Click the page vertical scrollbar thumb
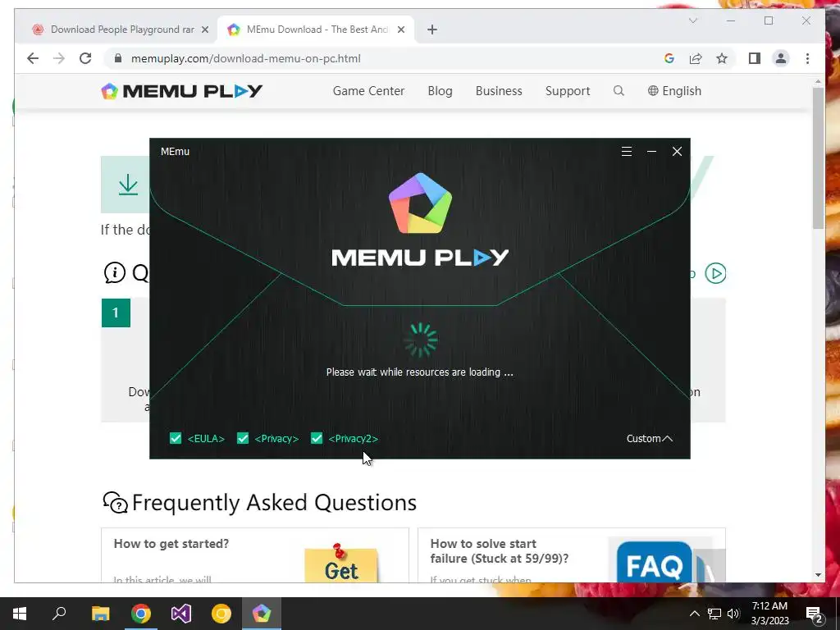Screen dimensions: 840x630 818,158
